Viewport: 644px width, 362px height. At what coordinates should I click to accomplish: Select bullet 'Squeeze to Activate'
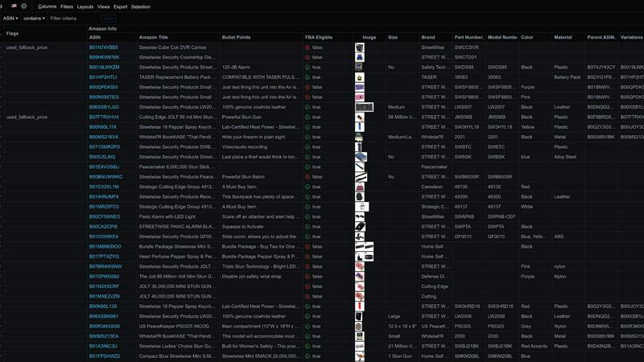pos(242,227)
